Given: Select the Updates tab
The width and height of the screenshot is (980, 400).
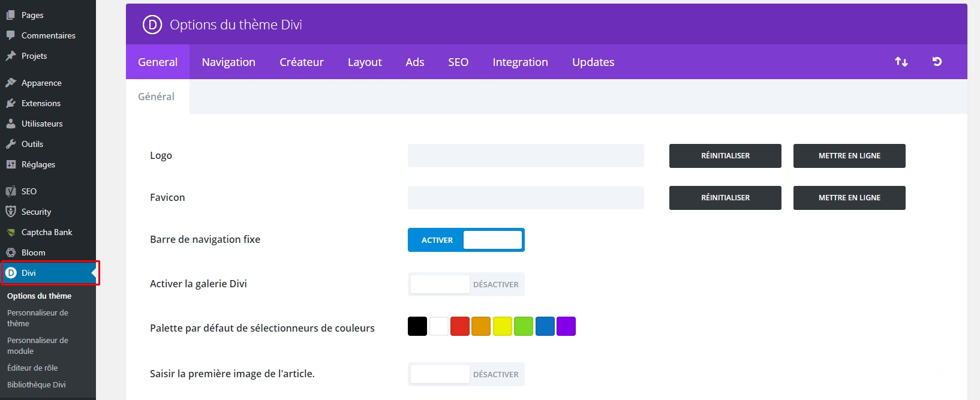Looking at the screenshot, I should [593, 62].
